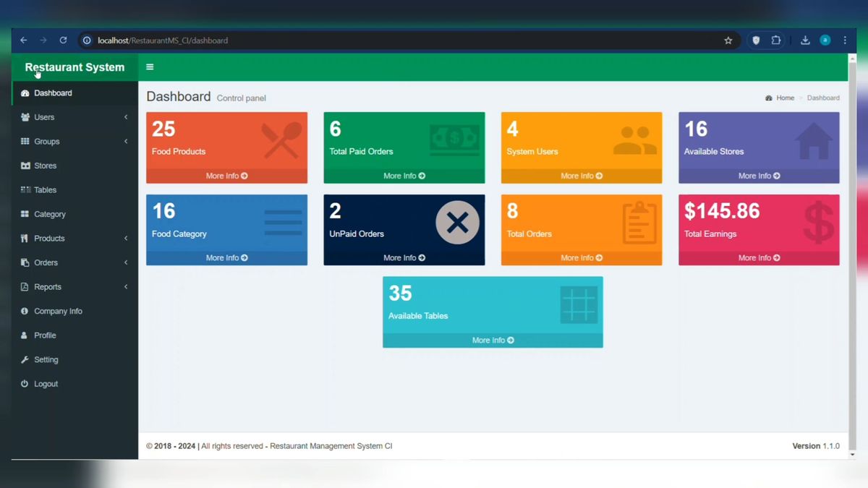Click the grid icon on Available Tables card

579,304
